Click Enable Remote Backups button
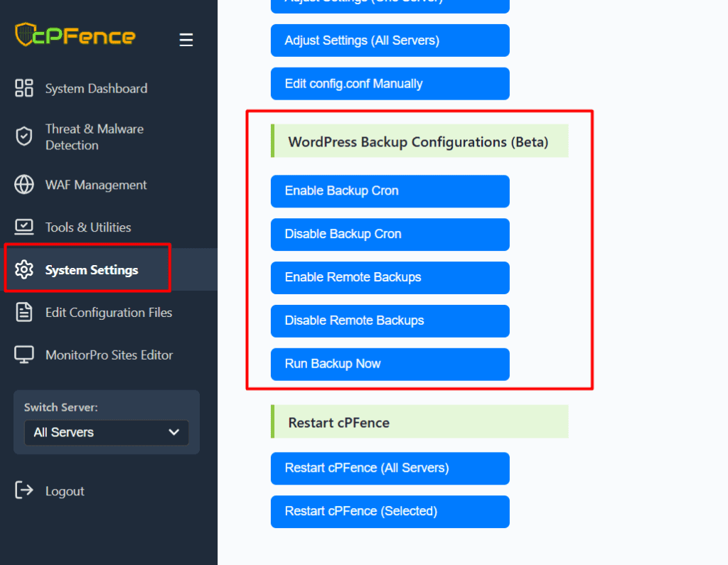This screenshot has width=728, height=565. [390, 277]
